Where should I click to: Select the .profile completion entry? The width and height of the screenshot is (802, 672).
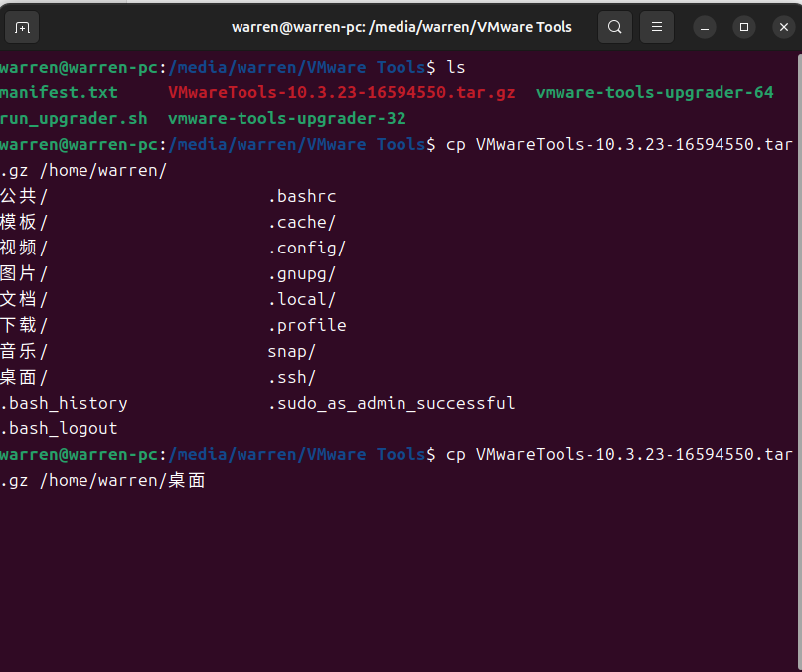[x=307, y=325]
